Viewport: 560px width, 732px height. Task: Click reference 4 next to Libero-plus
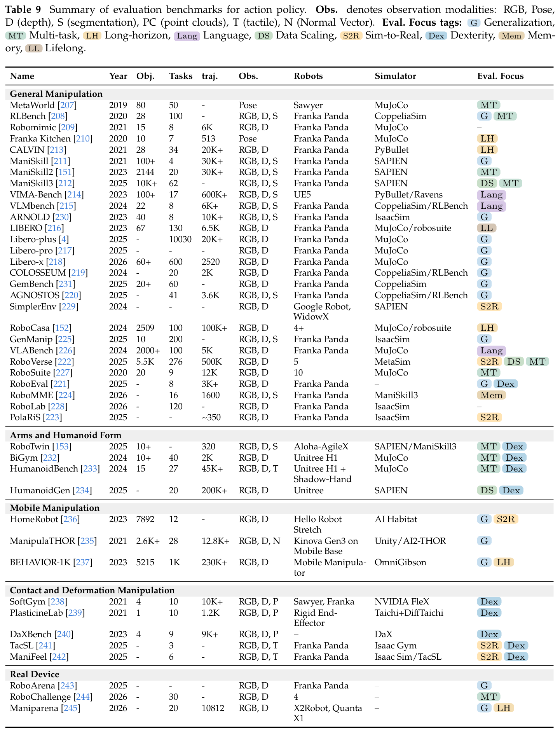click(x=65, y=239)
